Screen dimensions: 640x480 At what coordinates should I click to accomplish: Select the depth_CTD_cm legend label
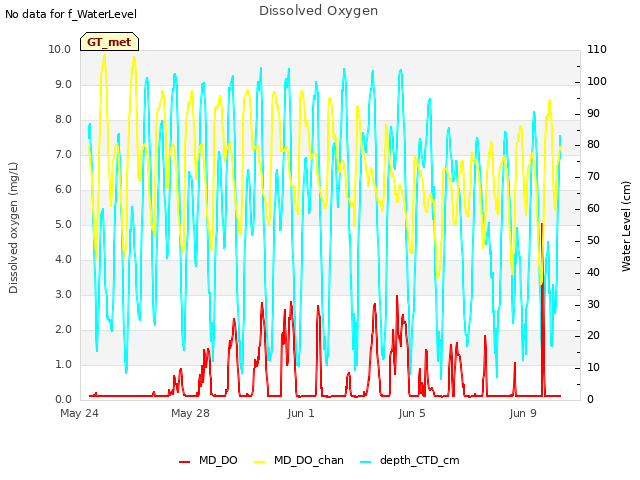click(x=420, y=460)
